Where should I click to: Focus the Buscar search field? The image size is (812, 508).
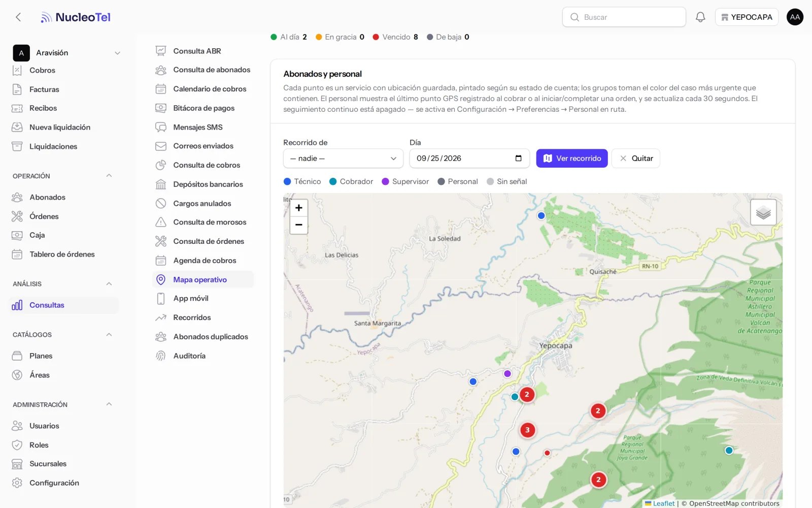point(624,17)
